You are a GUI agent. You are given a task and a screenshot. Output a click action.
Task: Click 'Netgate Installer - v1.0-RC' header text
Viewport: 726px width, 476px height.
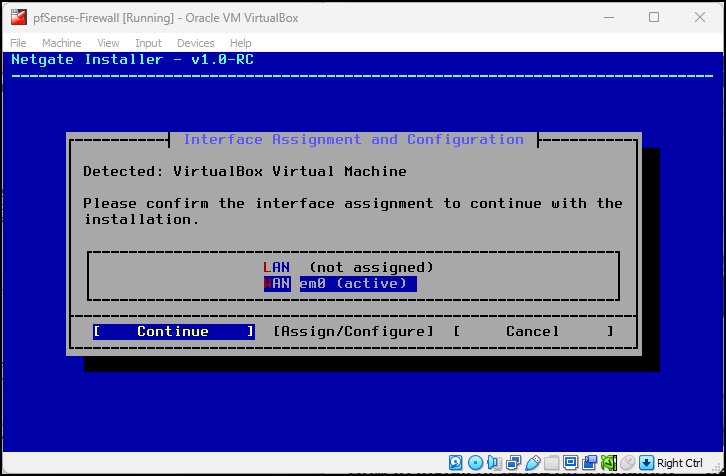click(x=132, y=60)
